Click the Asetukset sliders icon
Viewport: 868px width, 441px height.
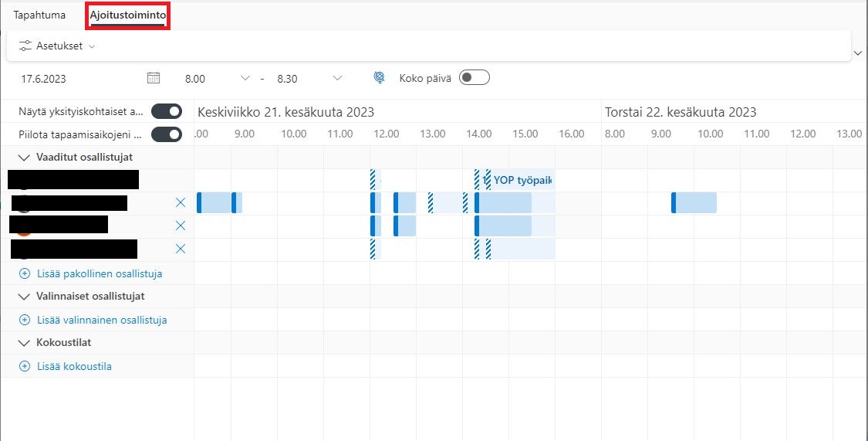[25, 46]
